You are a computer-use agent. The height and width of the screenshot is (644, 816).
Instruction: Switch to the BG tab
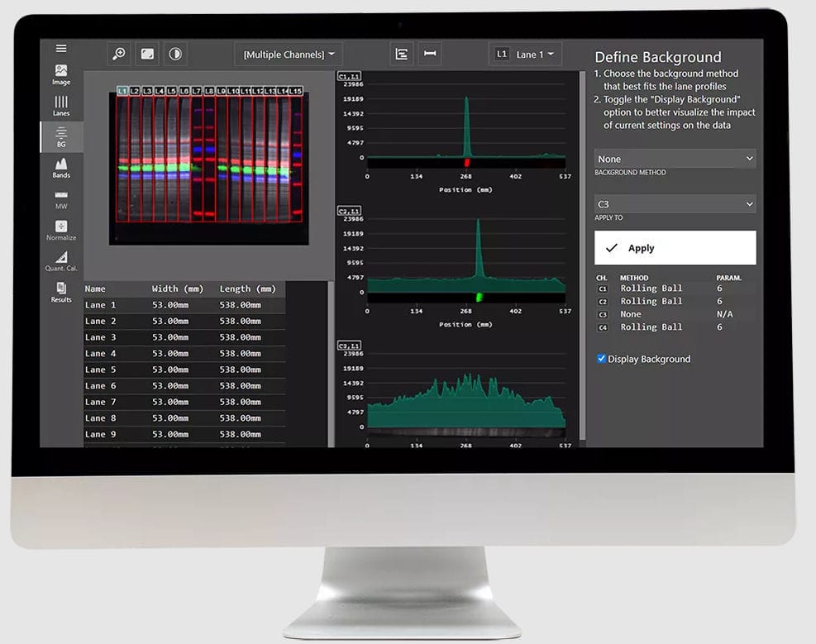tap(60, 136)
